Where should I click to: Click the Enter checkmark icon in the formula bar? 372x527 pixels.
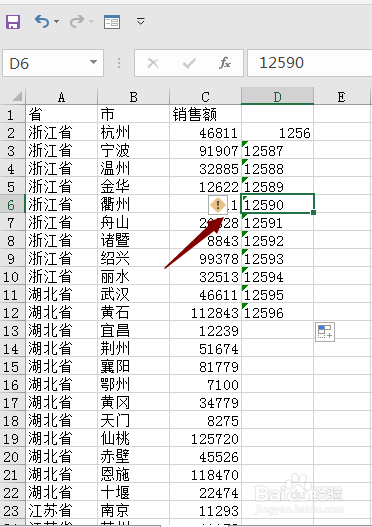pyautogui.click(x=189, y=63)
